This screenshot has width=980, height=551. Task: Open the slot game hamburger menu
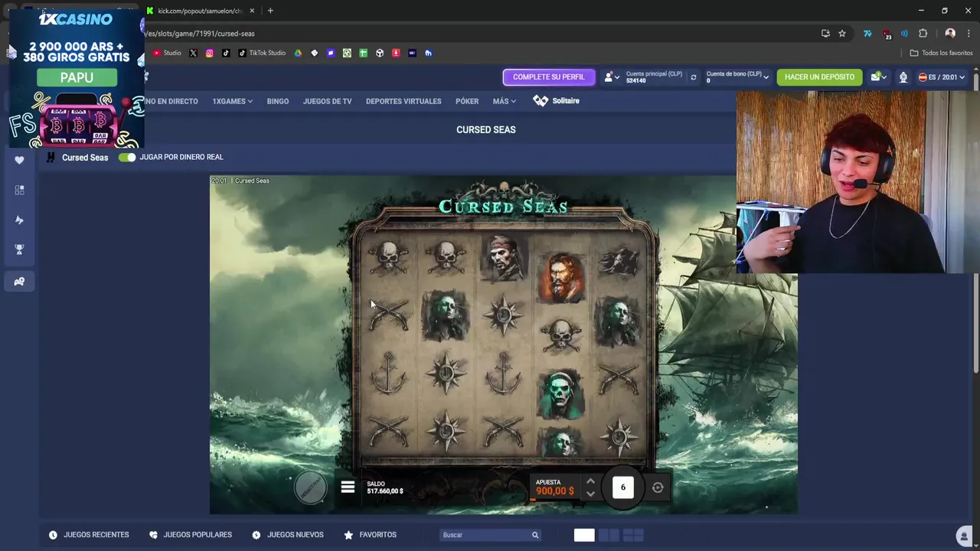pyautogui.click(x=348, y=487)
